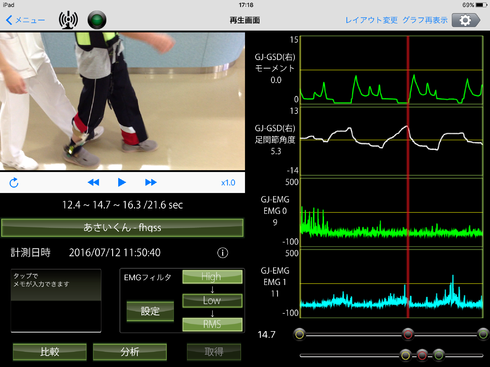The width and height of the screenshot is (490, 367).
Task: Tap the walking video preview
Action: pyautogui.click(x=122, y=101)
